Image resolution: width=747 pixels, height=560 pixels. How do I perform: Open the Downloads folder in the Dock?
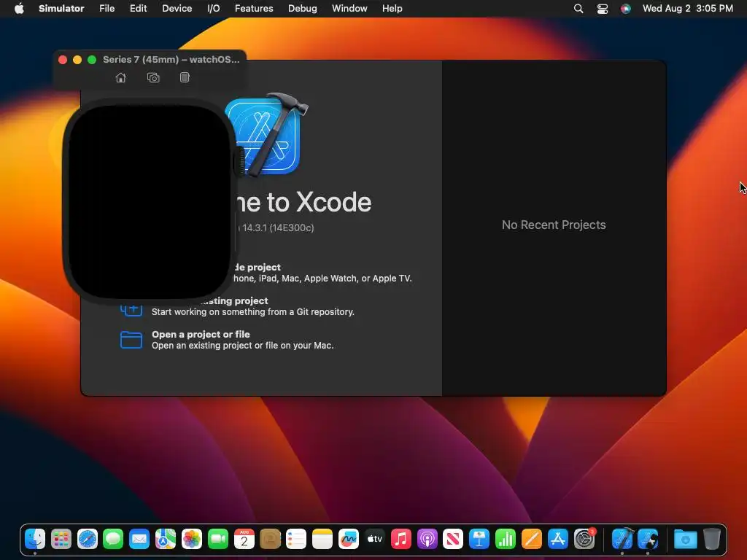[x=685, y=539]
